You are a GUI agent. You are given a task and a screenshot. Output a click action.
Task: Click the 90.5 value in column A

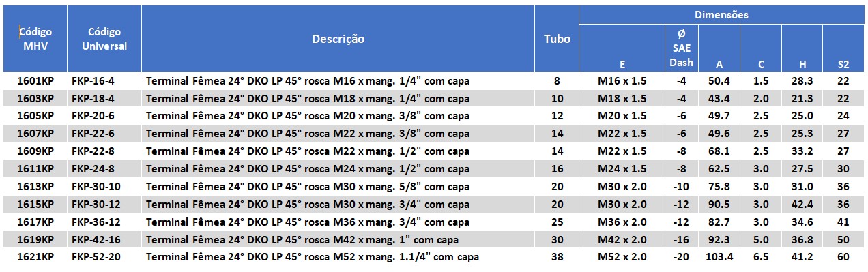point(719,205)
